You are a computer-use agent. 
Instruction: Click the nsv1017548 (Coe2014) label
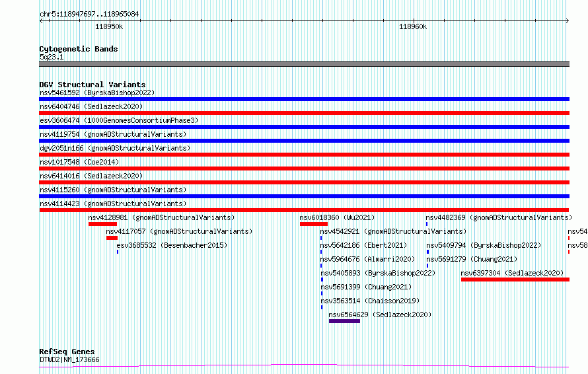[79, 162]
